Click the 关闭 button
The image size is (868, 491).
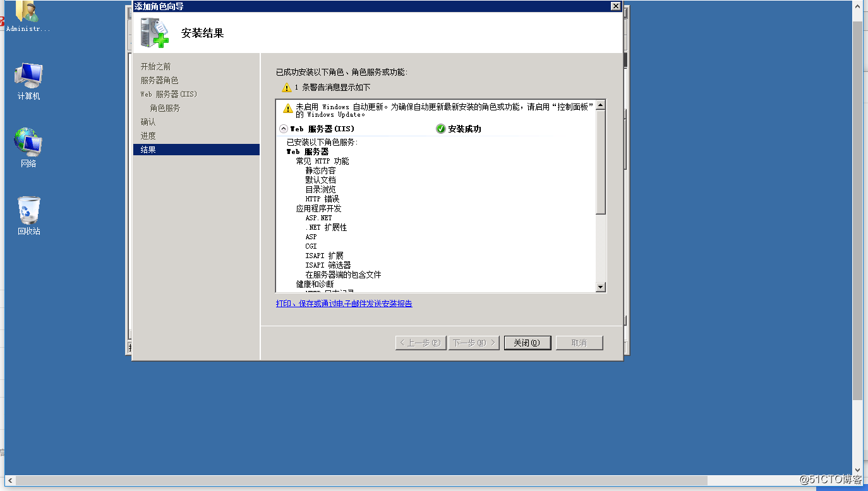(x=527, y=343)
